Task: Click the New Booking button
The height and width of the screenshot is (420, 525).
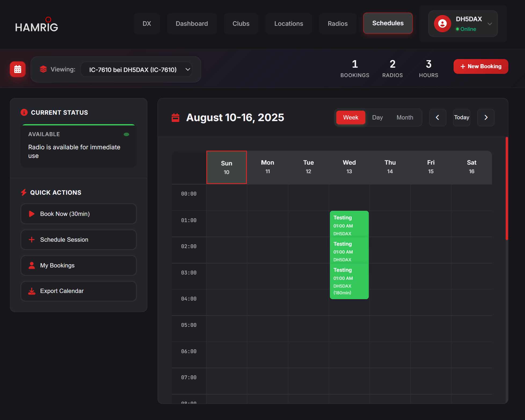Action: (481, 66)
